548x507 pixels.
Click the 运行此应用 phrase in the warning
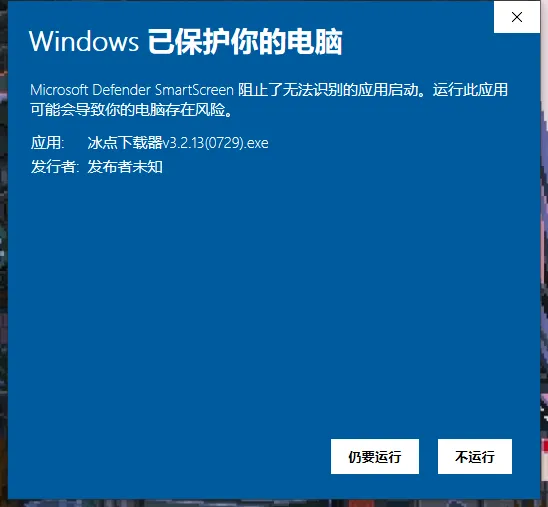(x=470, y=90)
